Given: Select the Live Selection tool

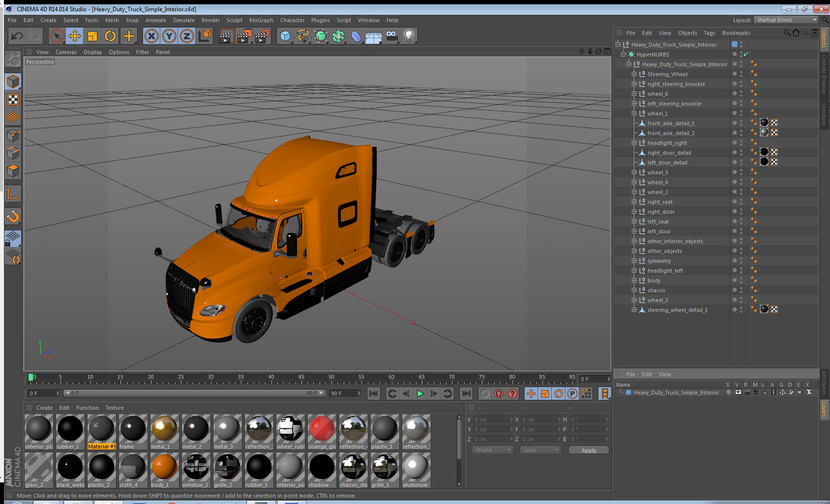Looking at the screenshot, I should (x=57, y=36).
